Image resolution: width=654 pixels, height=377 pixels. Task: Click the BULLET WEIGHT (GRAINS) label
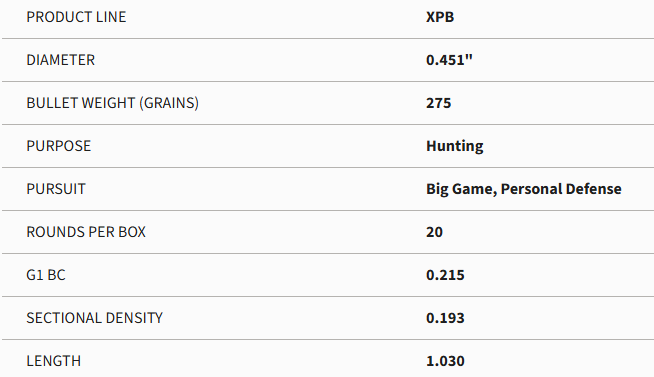[x=113, y=103]
